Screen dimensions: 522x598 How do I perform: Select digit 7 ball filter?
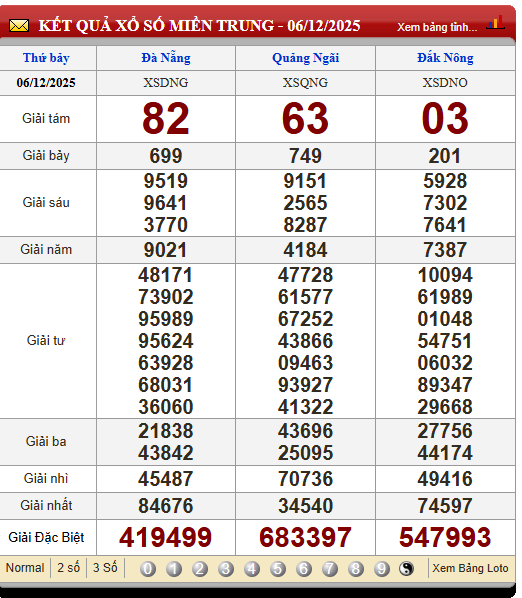coord(330,569)
